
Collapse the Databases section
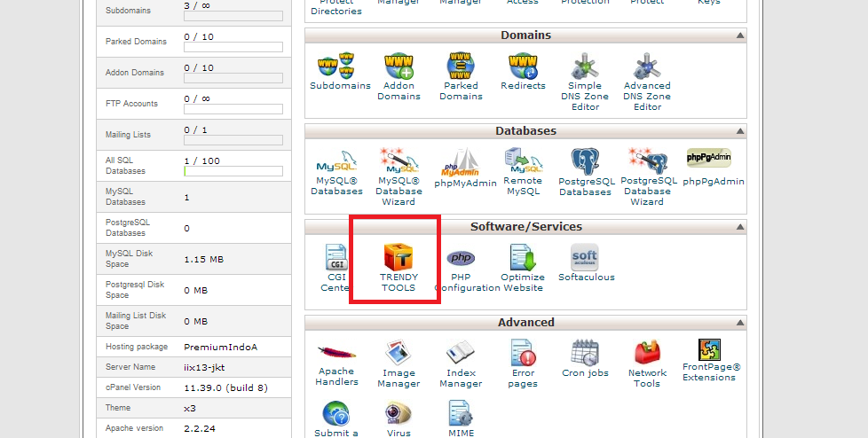(739, 131)
